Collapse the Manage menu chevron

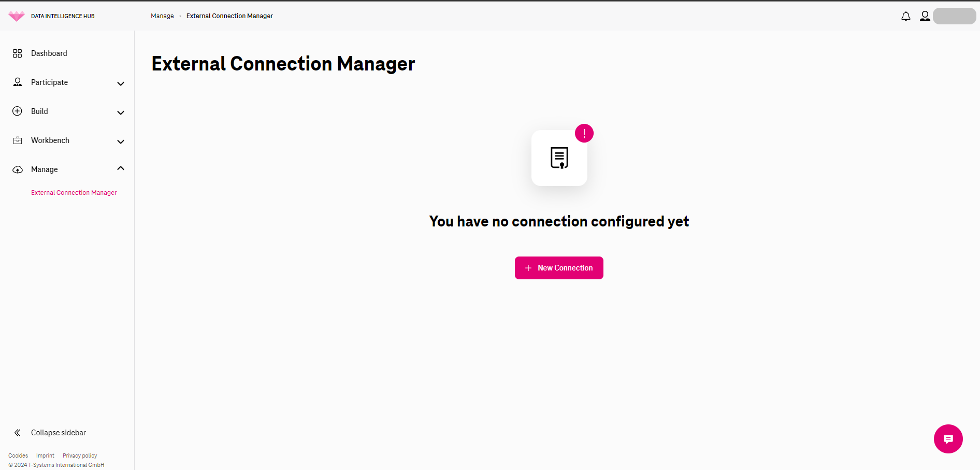click(121, 168)
